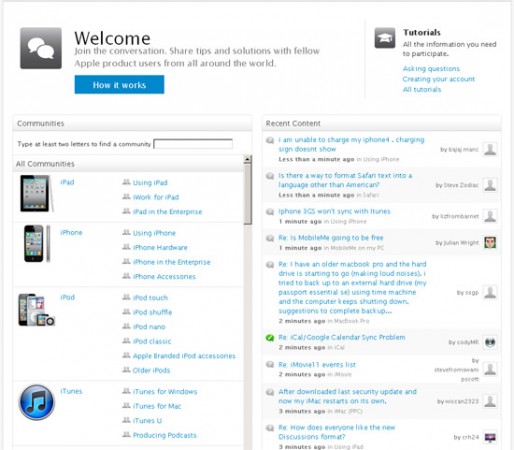Click the iTunes music note icon
The width and height of the screenshot is (514, 450).
(x=37, y=402)
